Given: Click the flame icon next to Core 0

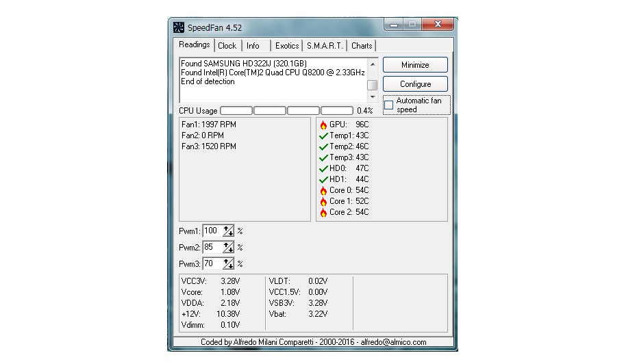Looking at the screenshot, I should (x=323, y=191).
